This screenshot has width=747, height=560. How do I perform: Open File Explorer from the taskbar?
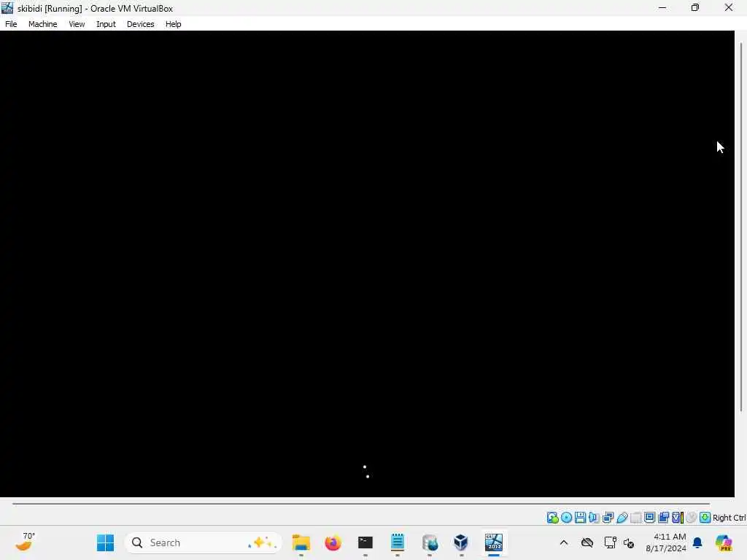301,542
